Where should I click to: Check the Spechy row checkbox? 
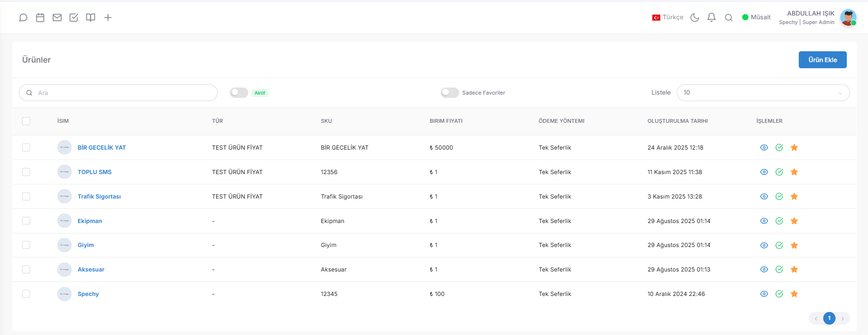(x=26, y=294)
